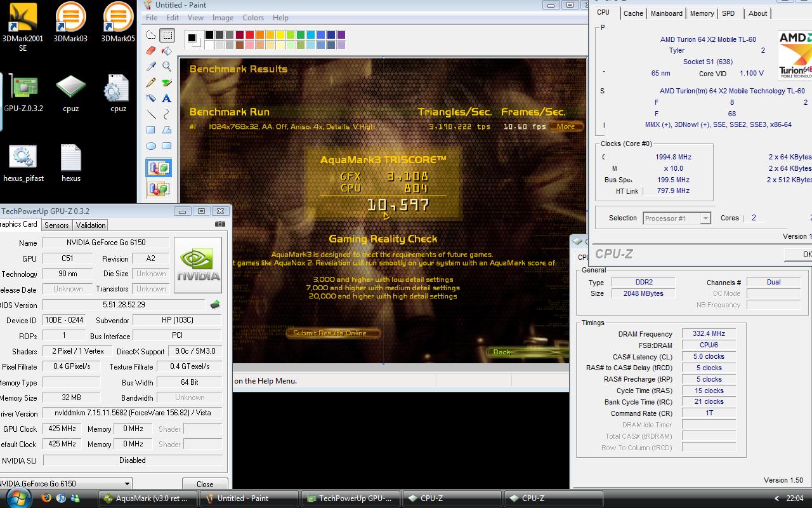Screen dimensions: 812x508
Task: Click the BIOS Version field in GPU-Z
Action: [124, 305]
